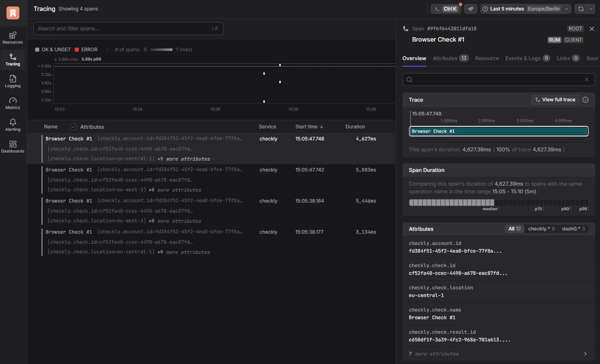Filter attributes by checkly.* prefix
The height and width of the screenshot is (364, 600).
[x=541, y=228]
